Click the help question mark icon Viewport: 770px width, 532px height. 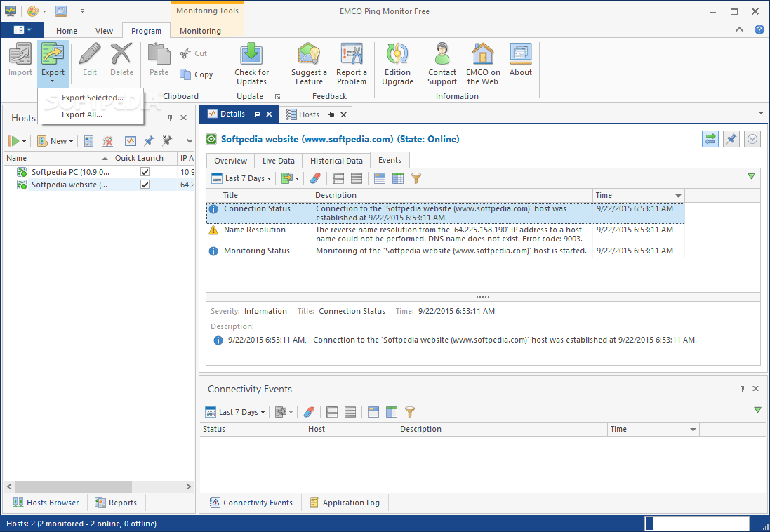(759, 29)
